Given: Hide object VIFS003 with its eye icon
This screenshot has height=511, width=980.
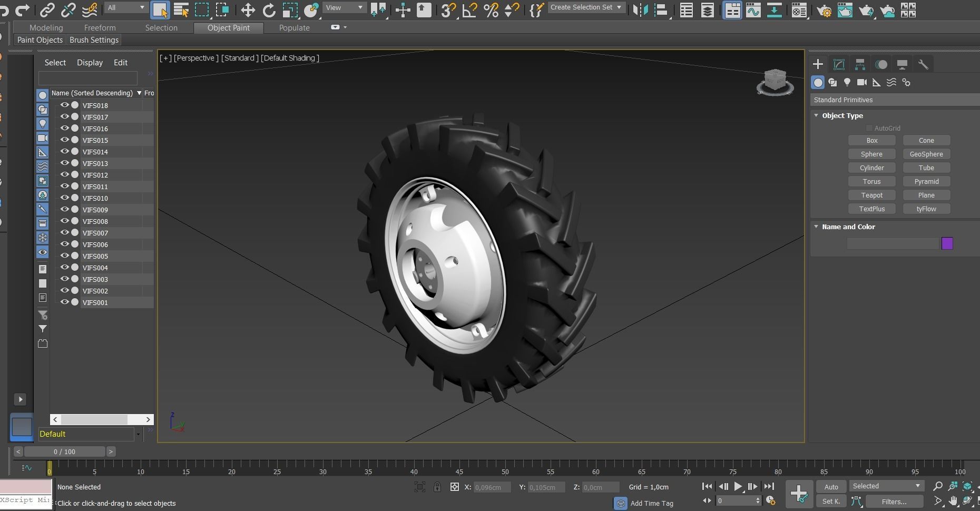Looking at the screenshot, I should [64, 279].
